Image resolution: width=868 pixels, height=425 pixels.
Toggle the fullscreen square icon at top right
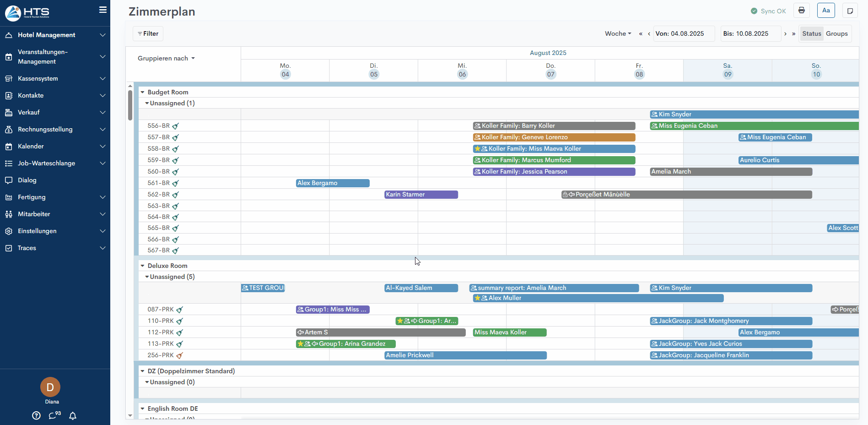(850, 11)
